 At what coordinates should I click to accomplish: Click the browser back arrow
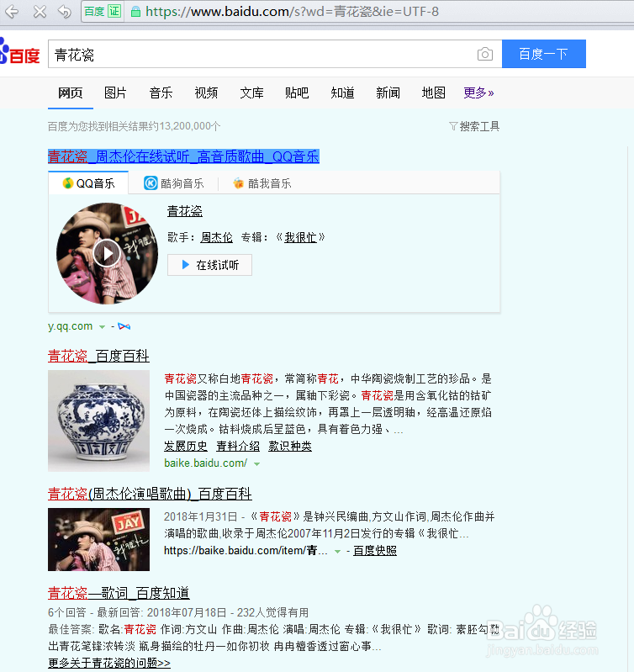coord(12,12)
